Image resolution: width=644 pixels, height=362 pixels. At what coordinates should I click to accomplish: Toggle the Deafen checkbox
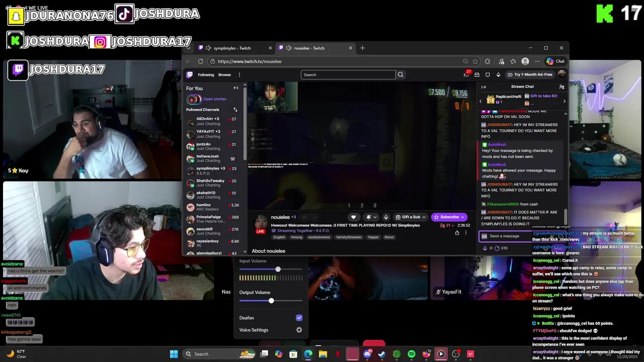point(299,318)
